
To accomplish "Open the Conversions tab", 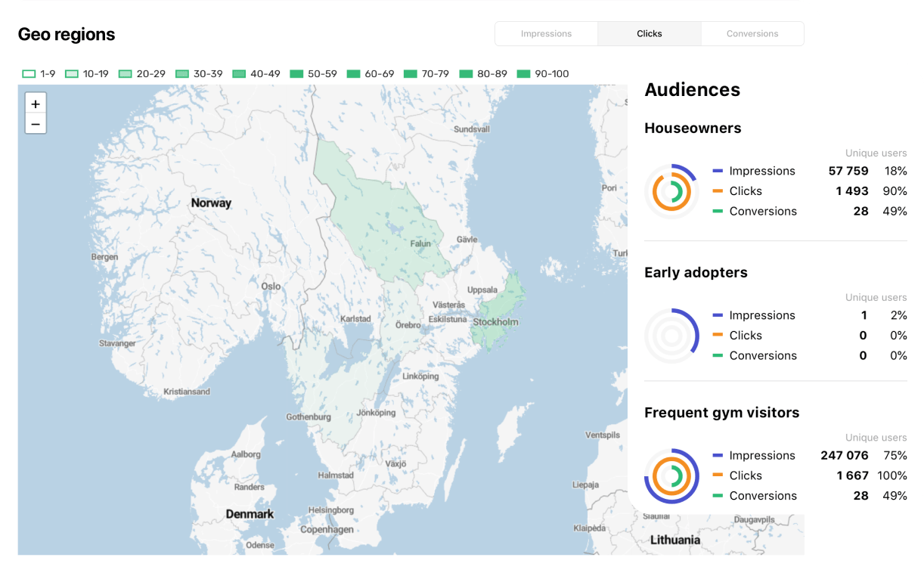I will [752, 34].
